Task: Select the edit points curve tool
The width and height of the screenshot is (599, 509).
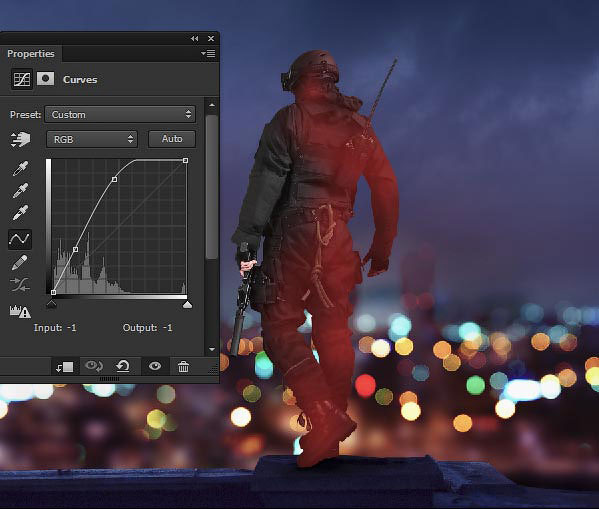Action: tap(20, 239)
